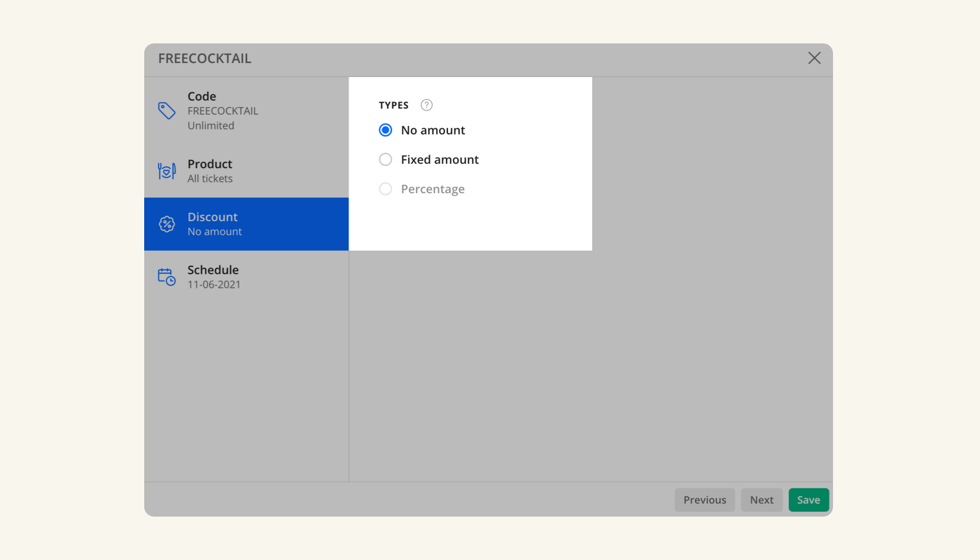Click the No amount text label

(433, 130)
